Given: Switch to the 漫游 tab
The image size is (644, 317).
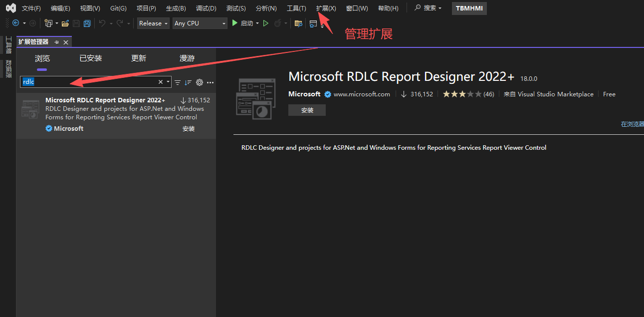Looking at the screenshot, I should coord(187,58).
